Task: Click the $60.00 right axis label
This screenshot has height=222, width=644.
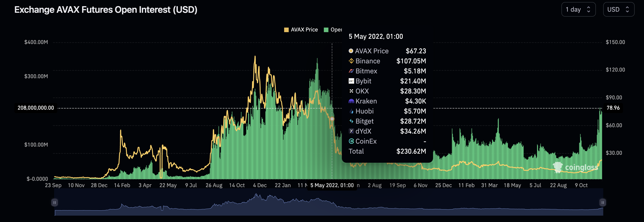Action: click(x=614, y=125)
